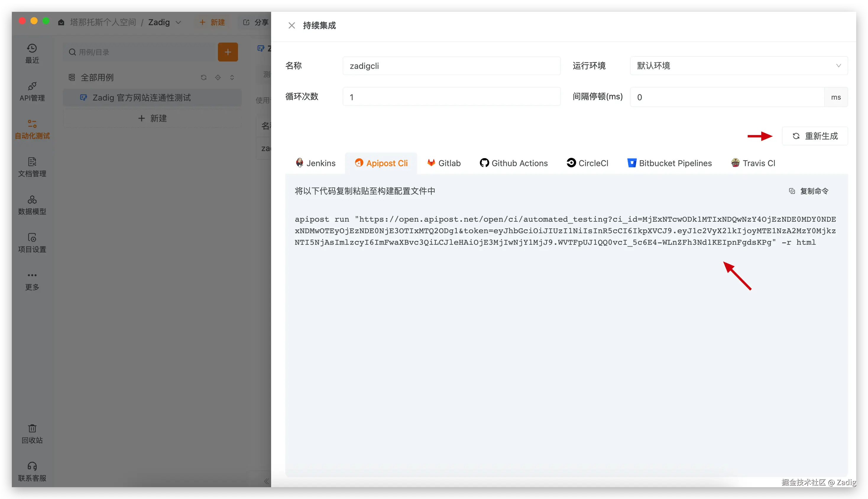Open 文档管理 in the sidebar
868x499 pixels.
tap(32, 167)
